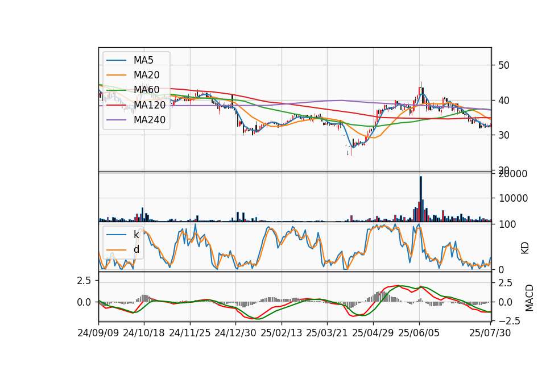546x392 pixels.
Task: Click the MA60 legend label
Action: [146, 90]
